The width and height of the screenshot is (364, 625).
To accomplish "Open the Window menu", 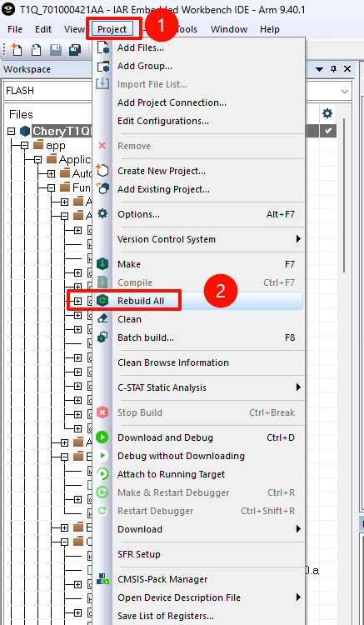I will (x=229, y=29).
